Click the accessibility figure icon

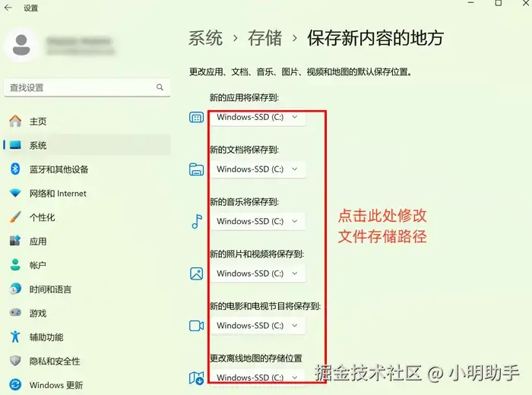pos(15,337)
